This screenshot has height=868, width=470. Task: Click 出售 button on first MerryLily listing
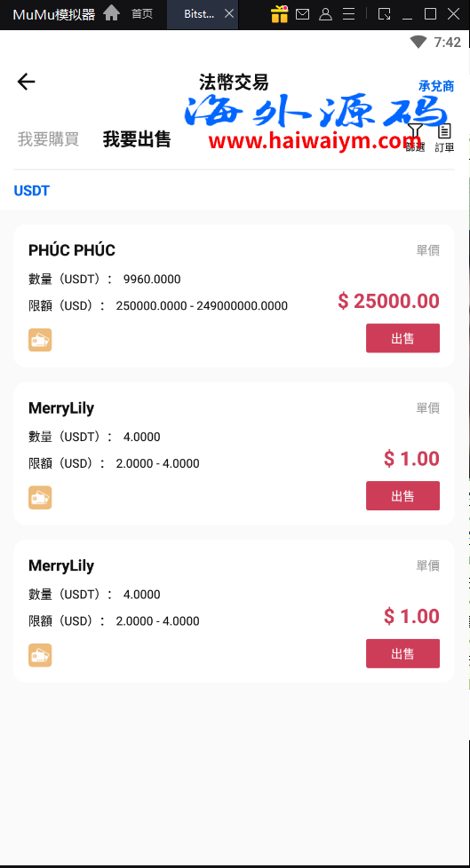403,496
